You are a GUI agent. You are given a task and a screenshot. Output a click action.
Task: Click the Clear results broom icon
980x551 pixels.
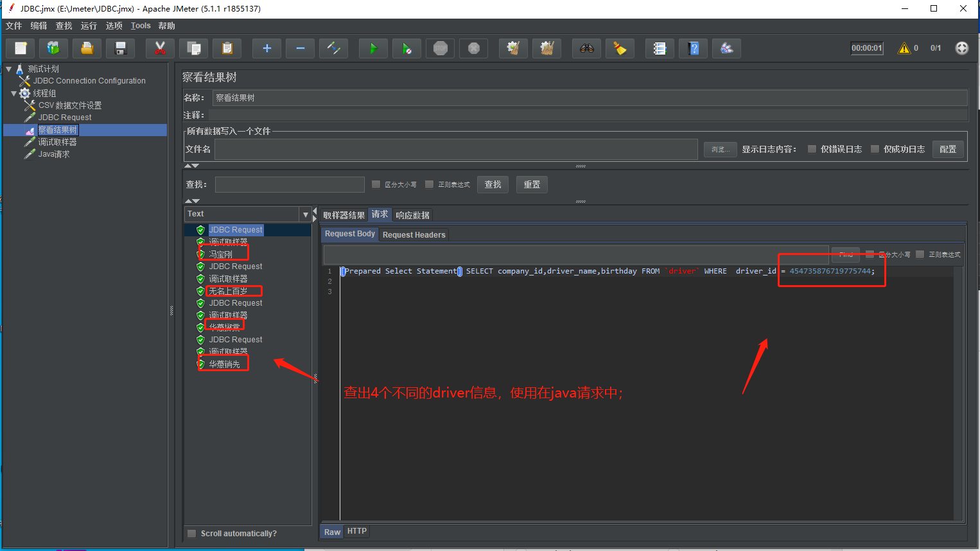(513, 48)
